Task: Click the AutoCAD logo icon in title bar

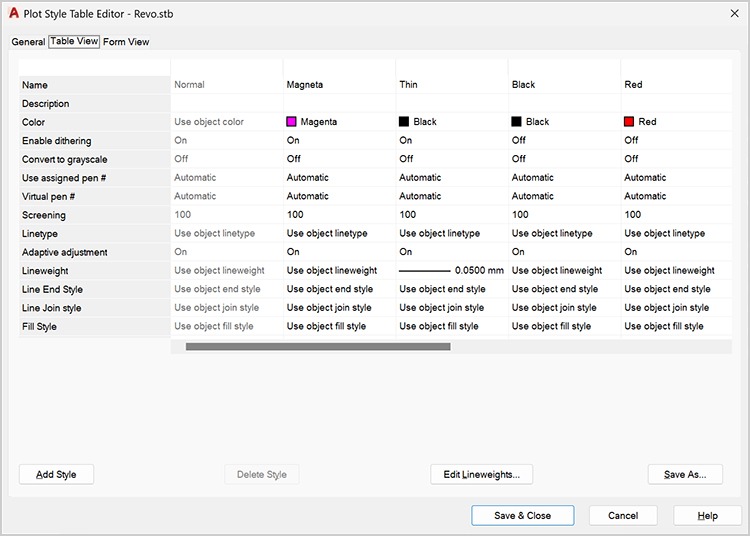Action: point(14,13)
